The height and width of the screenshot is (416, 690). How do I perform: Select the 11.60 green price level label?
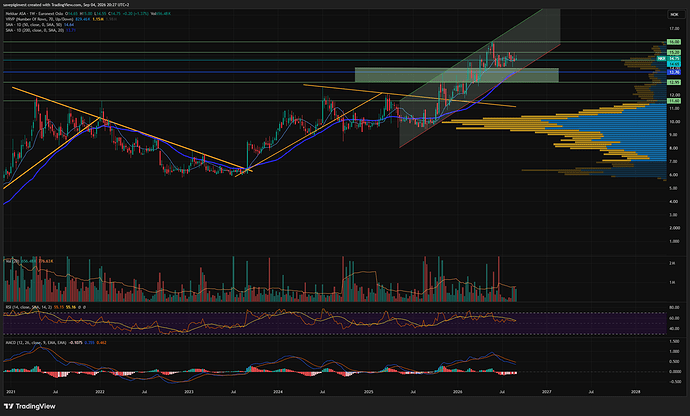pos(674,101)
